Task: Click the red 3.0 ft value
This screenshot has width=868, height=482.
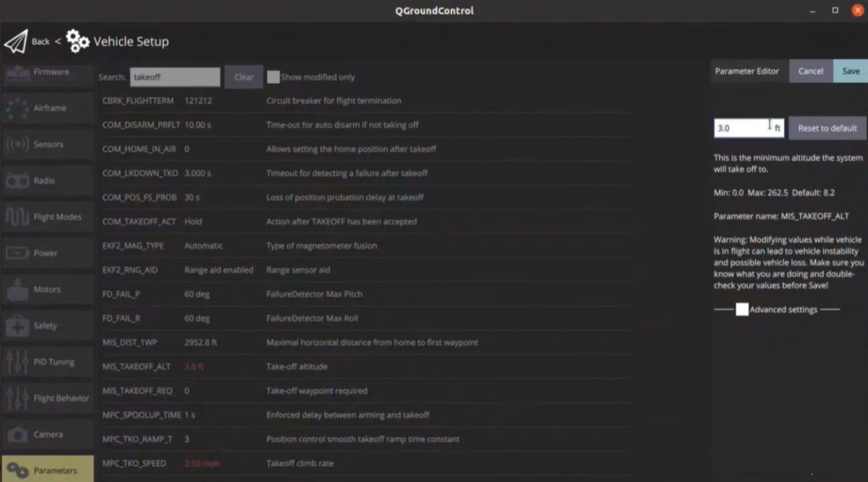Action: pos(195,366)
